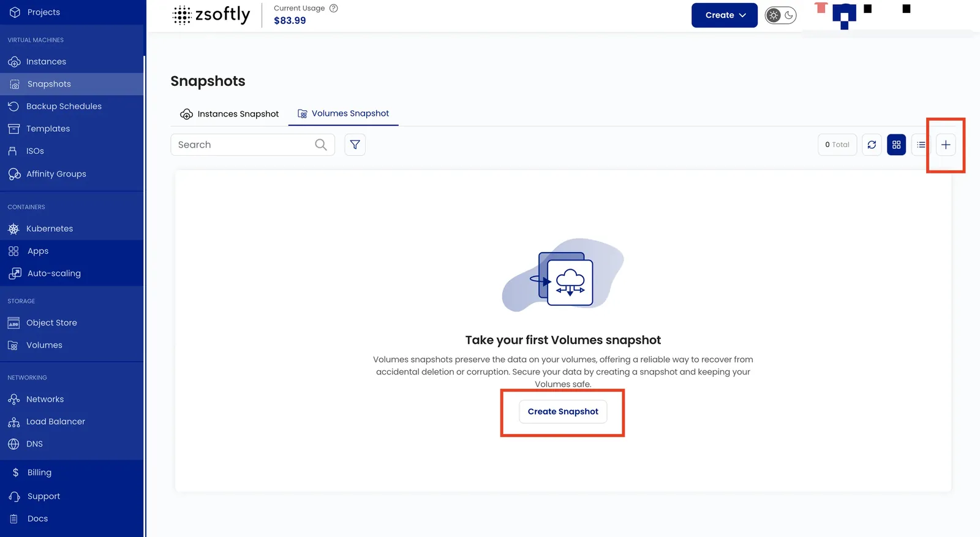
Task: Select Volumes Snapshot tab
Action: [344, 113]
